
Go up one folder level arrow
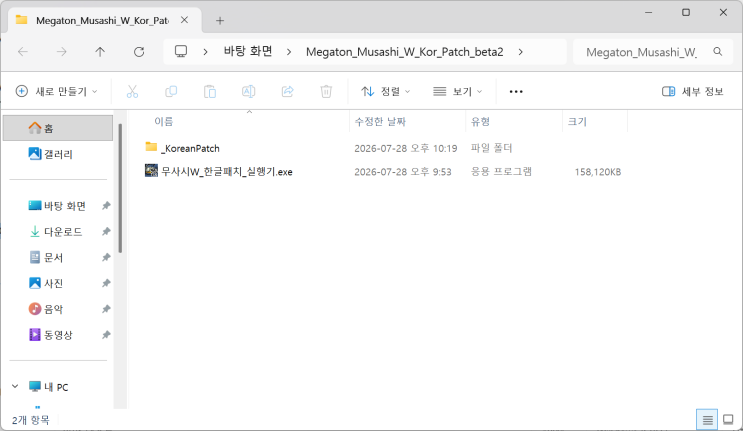click(100, 52)
